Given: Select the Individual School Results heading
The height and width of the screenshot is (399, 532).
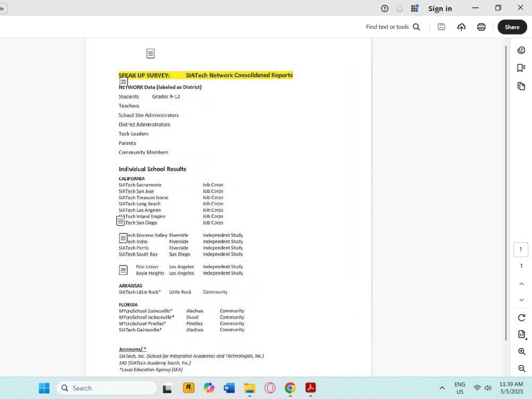Looking at the screenshot, I should pos(152,169).
